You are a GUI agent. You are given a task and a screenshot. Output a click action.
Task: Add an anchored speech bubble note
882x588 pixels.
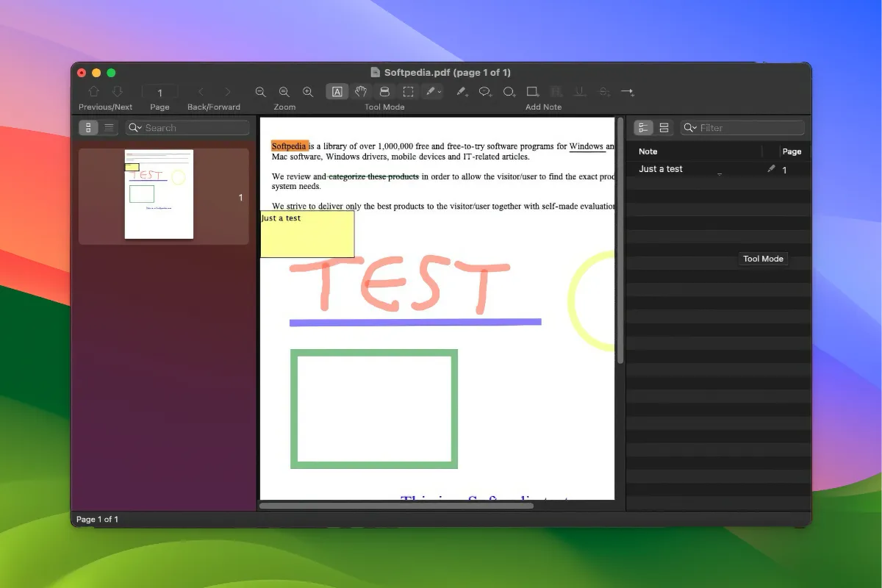pos(485,92)
